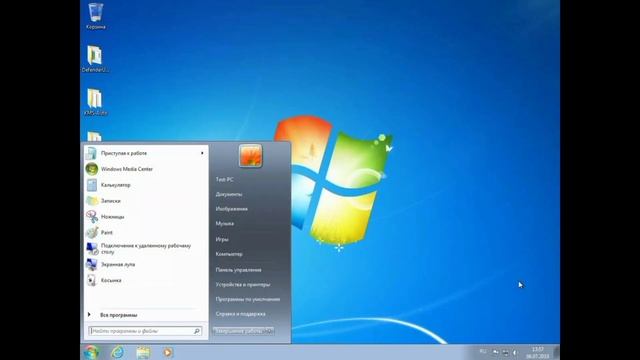640x360 pixels.
Task: Click the Show Desktop strip on the taskbar
Action: (556, 352)
